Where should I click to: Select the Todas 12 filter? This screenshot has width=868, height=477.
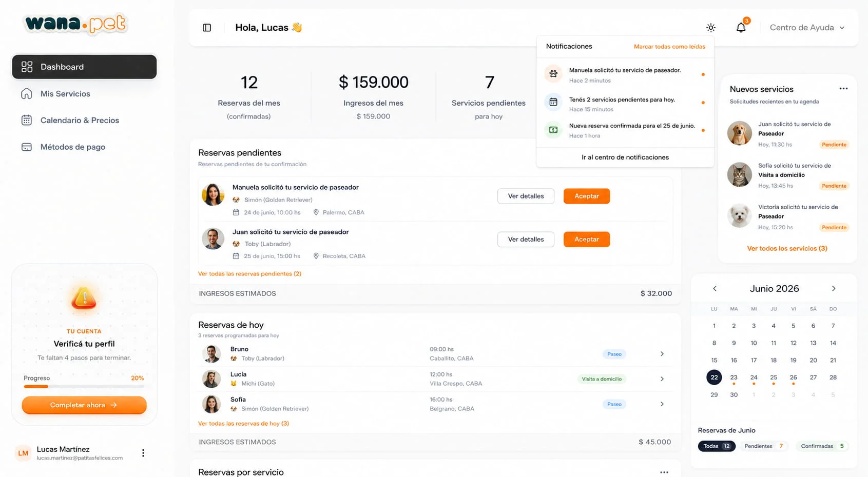pos(717,446)
